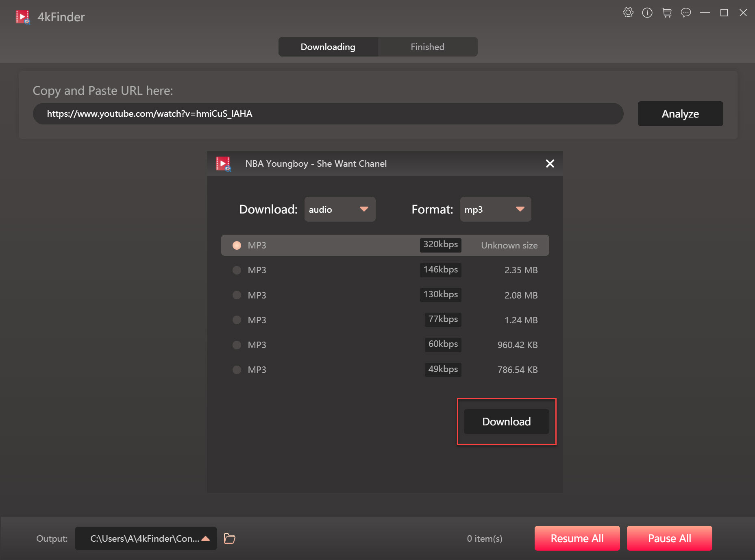Viewport: 755px width, 560px height.
Task: Click Resume All downloads
Action: [577, 538]
